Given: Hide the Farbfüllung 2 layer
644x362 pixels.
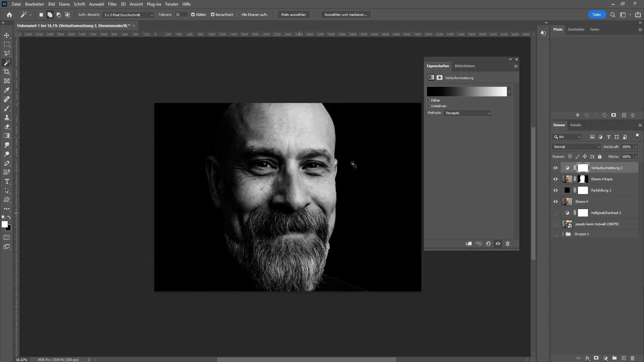Looking at the screenshot, I should [555, 190].
